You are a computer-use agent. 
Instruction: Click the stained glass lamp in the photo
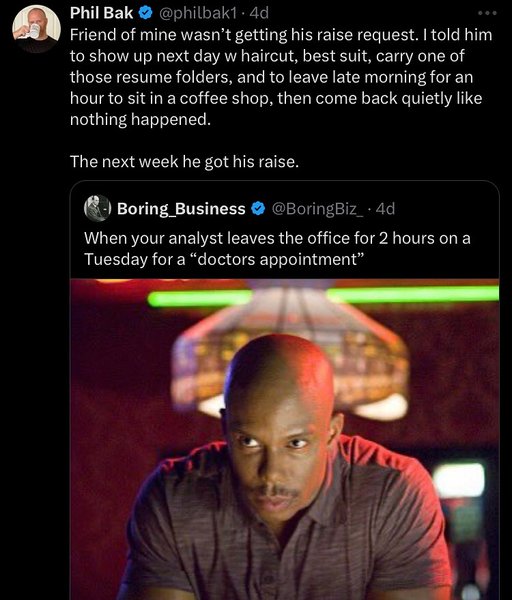pos(290,352)
